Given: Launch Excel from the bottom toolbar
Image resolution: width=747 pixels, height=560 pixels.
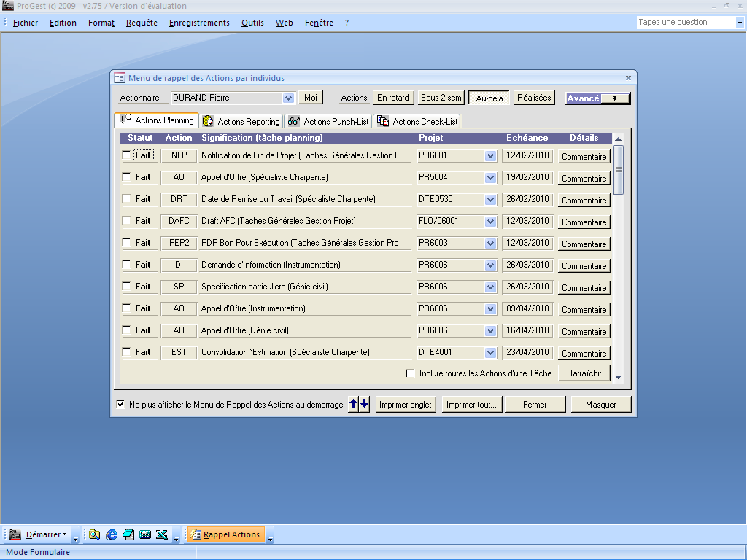Looking at the screenshot, I should coord(162,534).
